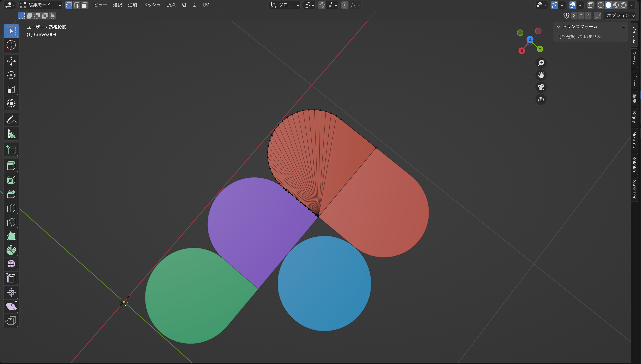Image resolution: width=641 pixels, height=364 pixels.
Task: Toggle viewport gizmos visibility
Action: [554, 5]
